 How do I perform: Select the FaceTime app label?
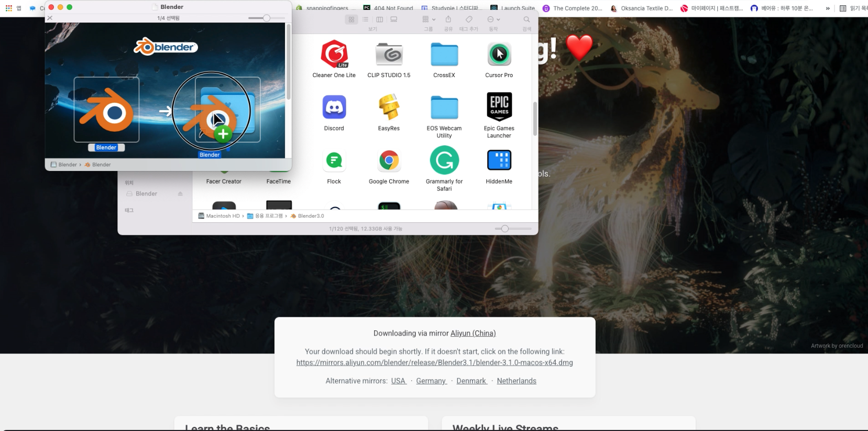[x=279, y=181]
